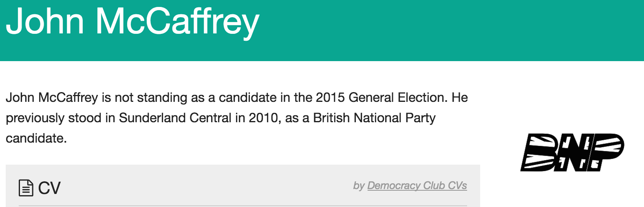Click "He" at the first line's end
The image size is (644, 207).
pyautogui.click(x=460, y=97)
